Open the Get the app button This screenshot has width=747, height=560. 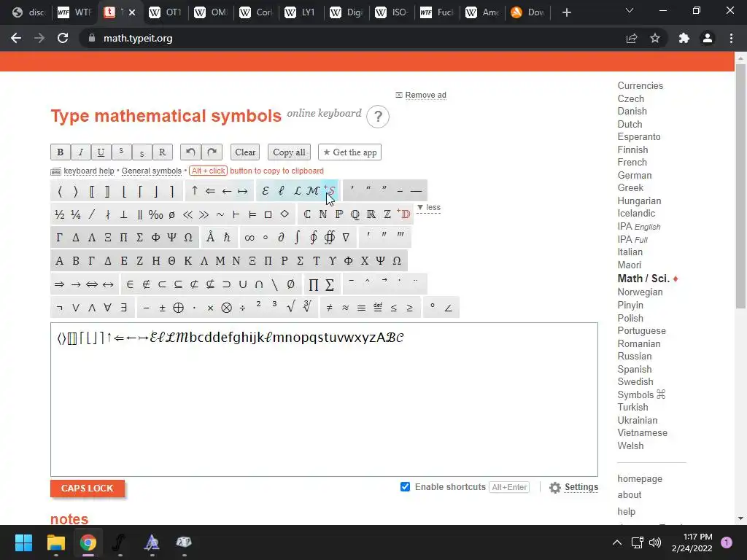(x=349, y=152)
